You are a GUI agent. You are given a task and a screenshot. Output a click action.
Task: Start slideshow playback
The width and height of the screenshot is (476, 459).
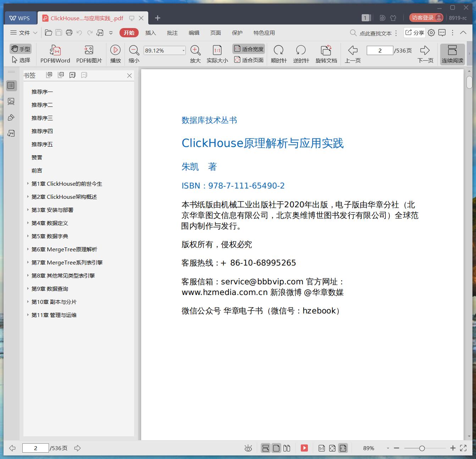coord(115,54)
